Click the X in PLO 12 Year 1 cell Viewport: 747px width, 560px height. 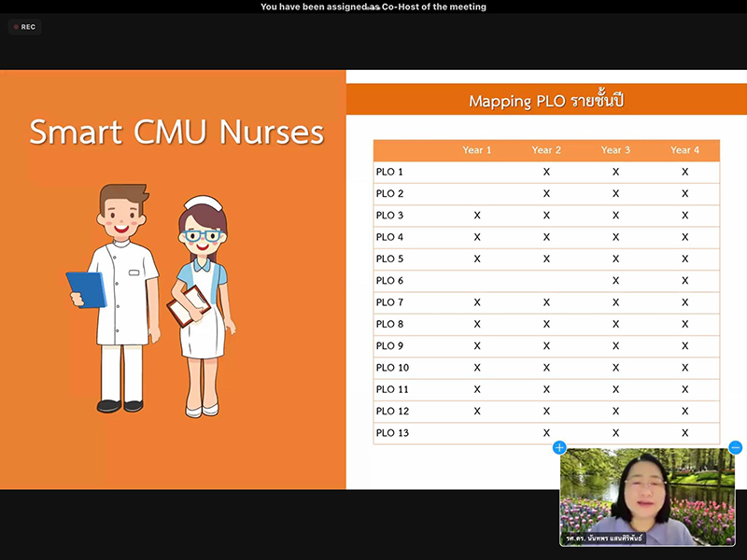click(477, 411)
